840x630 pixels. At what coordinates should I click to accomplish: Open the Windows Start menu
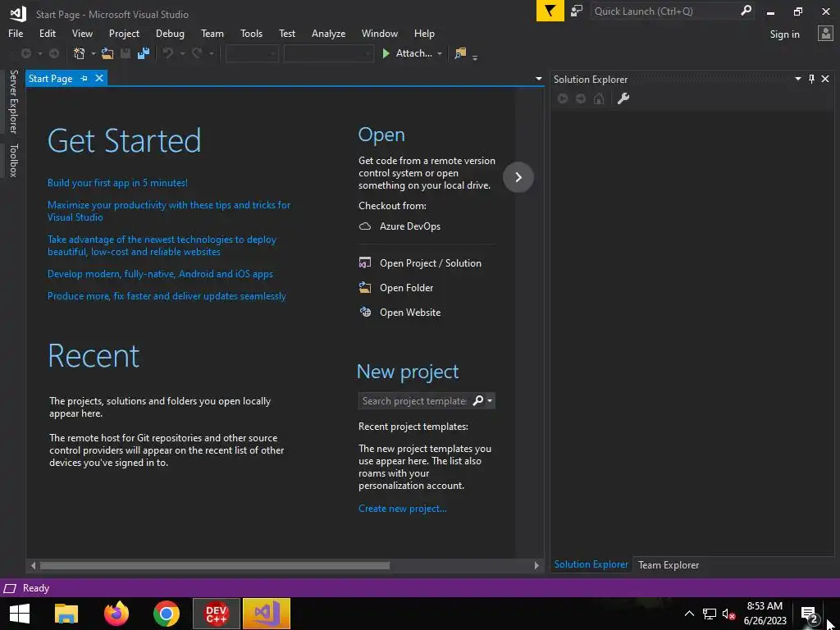pos(20,614)
